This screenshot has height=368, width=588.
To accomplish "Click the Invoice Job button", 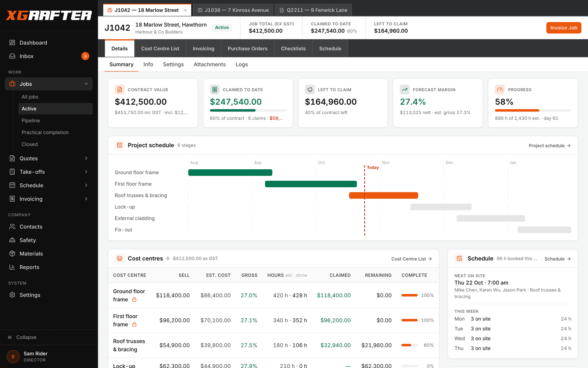I will [x=563, y=28].
